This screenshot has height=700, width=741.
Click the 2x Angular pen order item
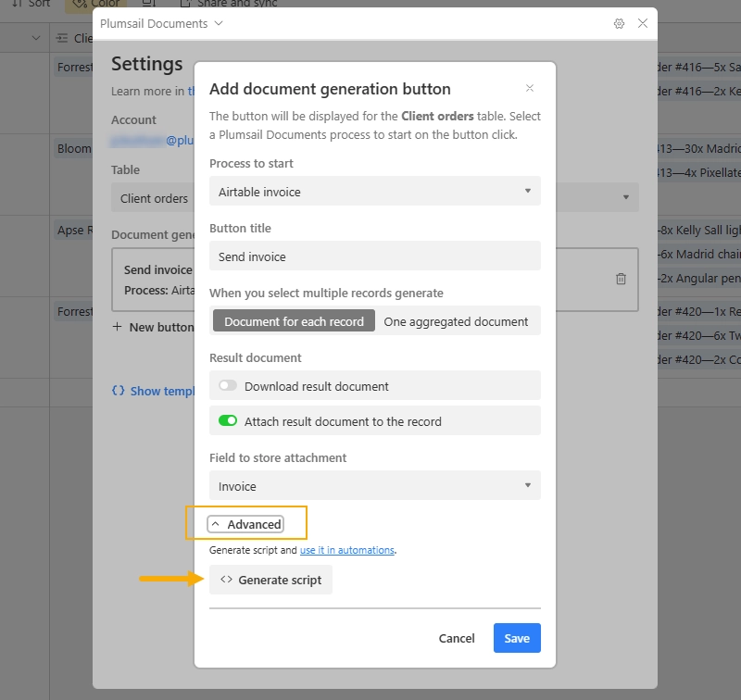pos(699,278)
